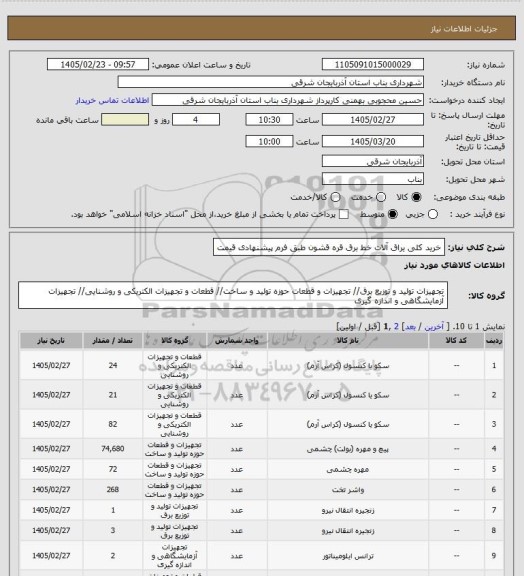This screenshot has height=576, width=524.
Task: Click the جزئیات اطلاعات نیاز header title
Action: point(464,28)
